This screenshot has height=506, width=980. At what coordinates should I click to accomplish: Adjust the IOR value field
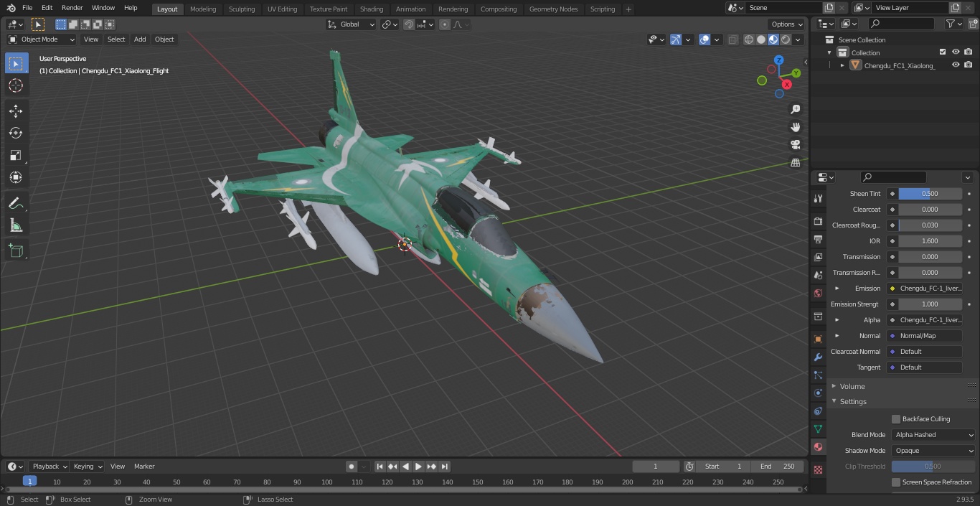[930, 241]
